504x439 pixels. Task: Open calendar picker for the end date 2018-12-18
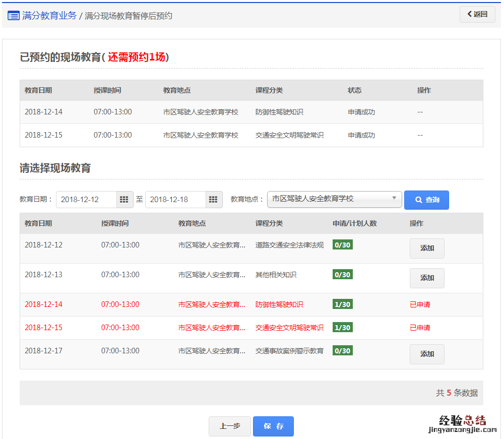[213, 200]
